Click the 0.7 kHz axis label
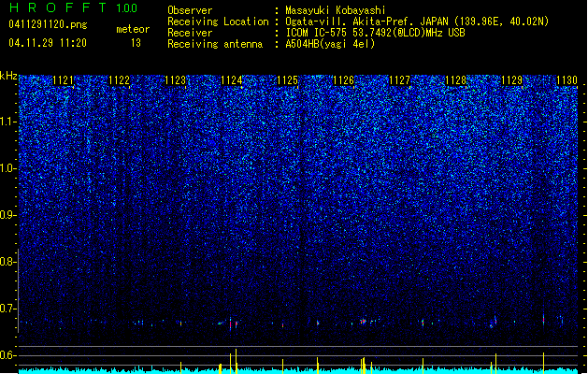 8,309
